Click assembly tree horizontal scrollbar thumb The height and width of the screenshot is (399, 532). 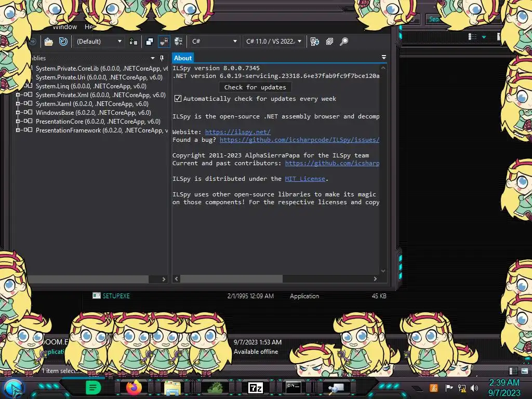click(89, 279)
